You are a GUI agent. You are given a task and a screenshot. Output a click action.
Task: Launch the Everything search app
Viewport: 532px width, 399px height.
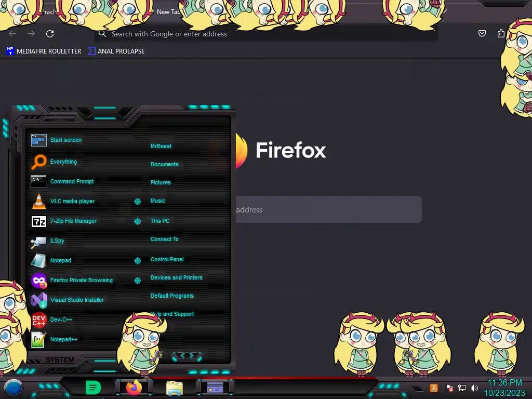(54, 162)
